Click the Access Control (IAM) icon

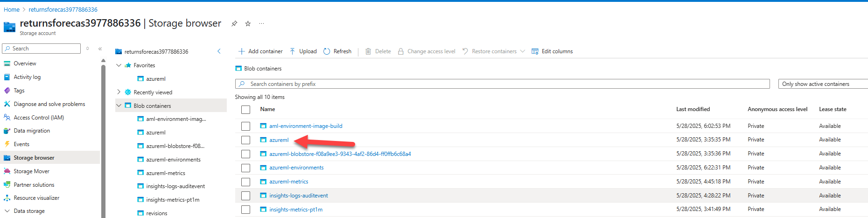(x=7, y=118)
